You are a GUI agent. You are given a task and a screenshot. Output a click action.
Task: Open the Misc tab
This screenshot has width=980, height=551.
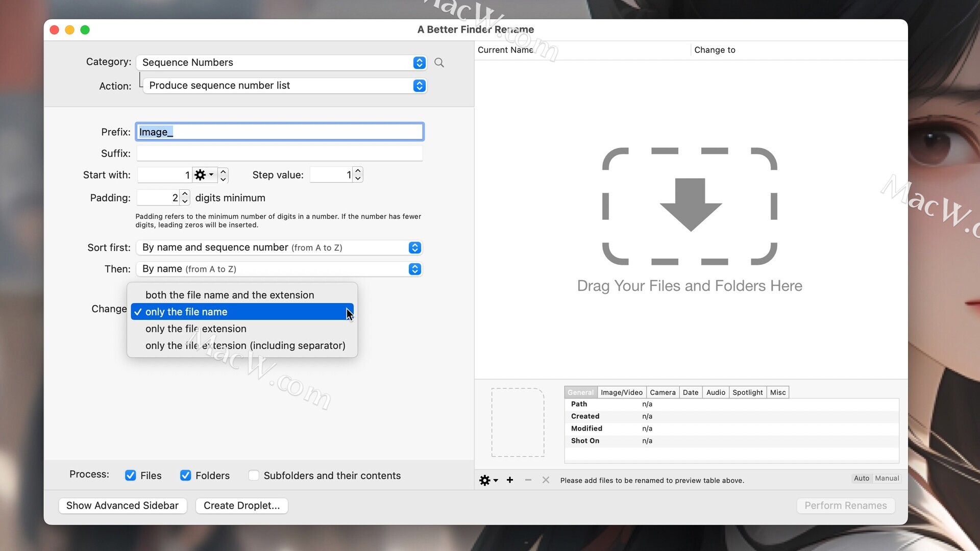point(778,392)
